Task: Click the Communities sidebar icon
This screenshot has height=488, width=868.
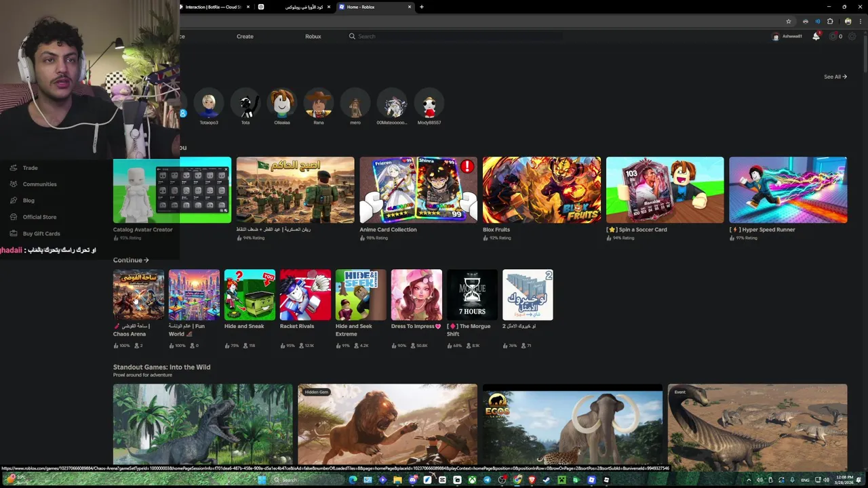Action: point(13,184)
